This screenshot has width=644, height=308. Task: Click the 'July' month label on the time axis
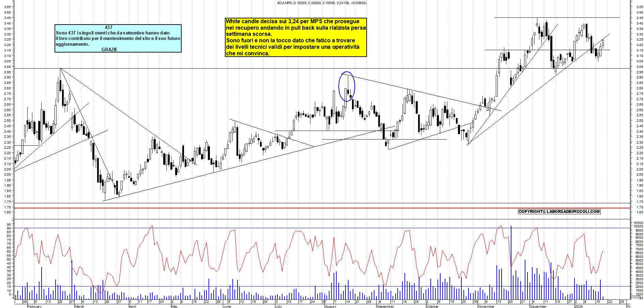[x=279, y=306]
